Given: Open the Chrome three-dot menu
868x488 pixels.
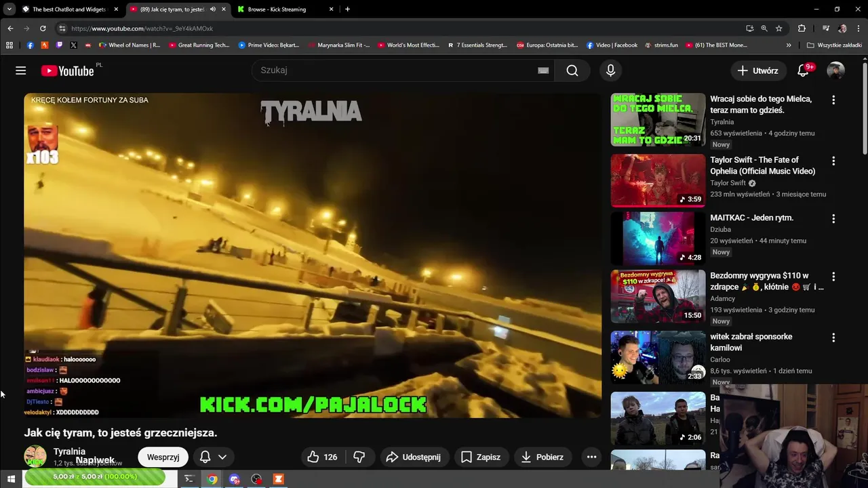Looking at the screenshot, I should click(859, 28).
